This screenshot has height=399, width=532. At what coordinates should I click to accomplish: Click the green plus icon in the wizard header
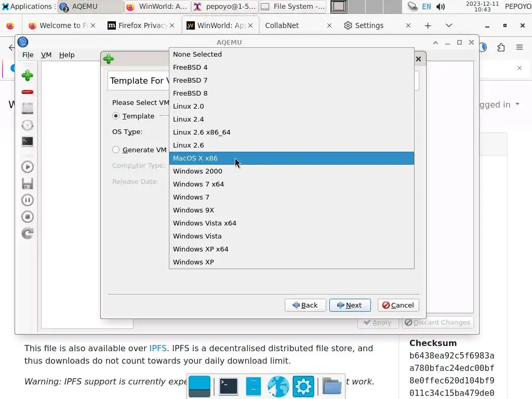tap(109, 59)
